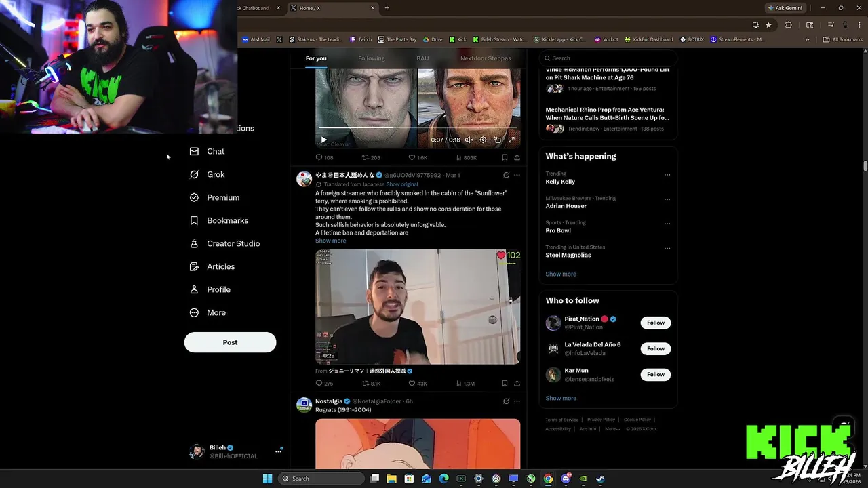
Task: Compose a new Post
Action: 230,342
